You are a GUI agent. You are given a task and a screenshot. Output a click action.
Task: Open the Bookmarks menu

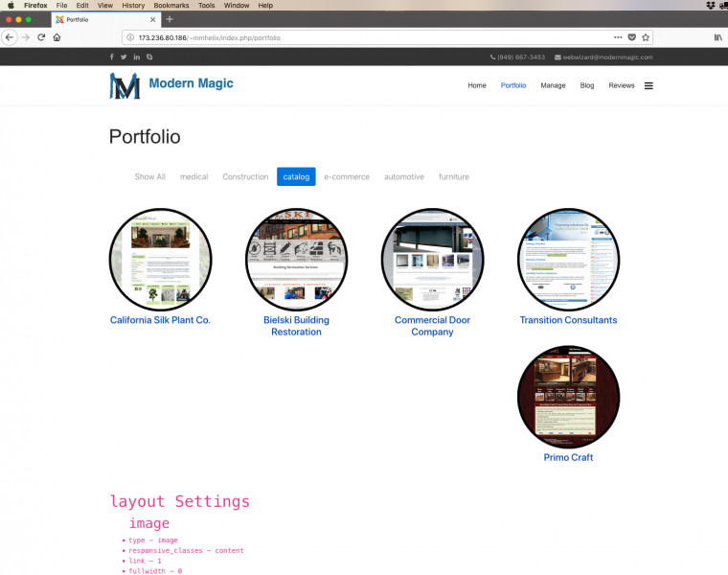click(171, 5)
